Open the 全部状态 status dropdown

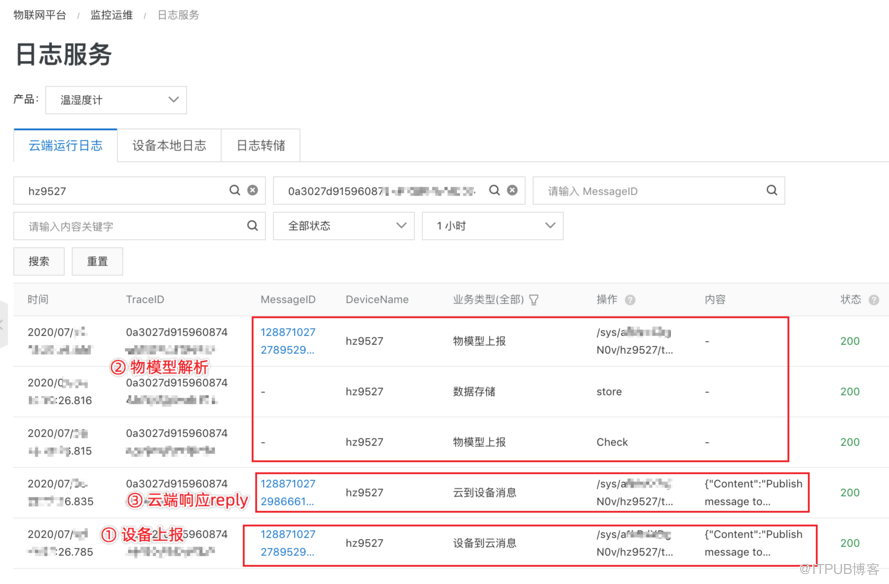[x=344, y=226]
